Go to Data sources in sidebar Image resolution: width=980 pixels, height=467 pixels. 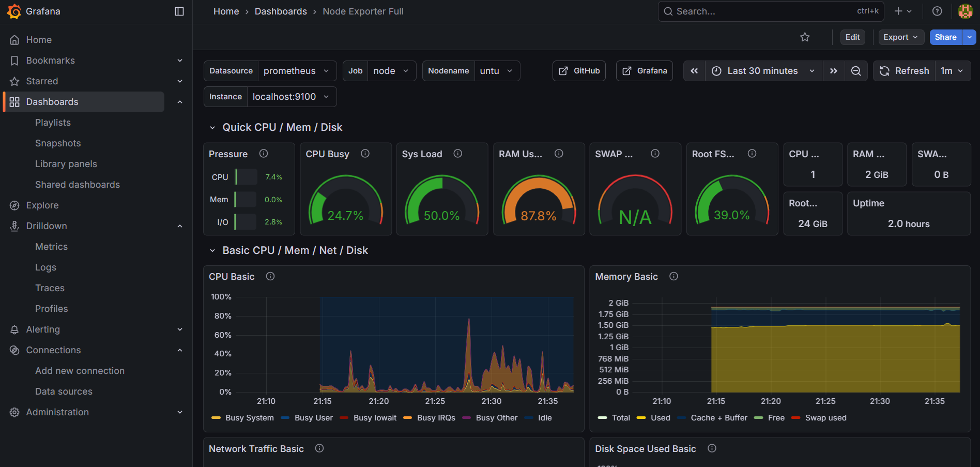coord(64,391)
